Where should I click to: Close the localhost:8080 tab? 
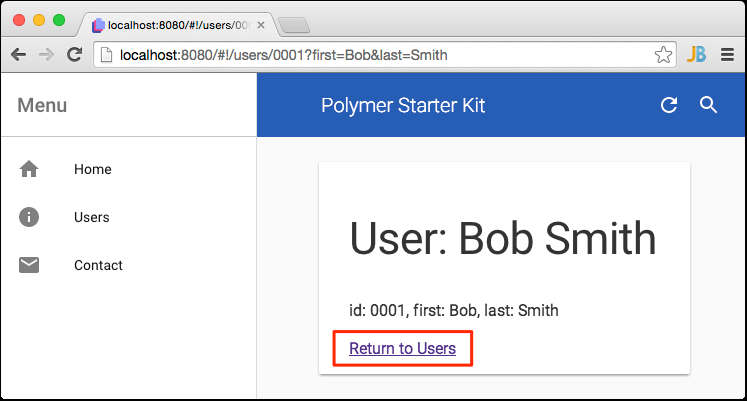click(261, 25)
